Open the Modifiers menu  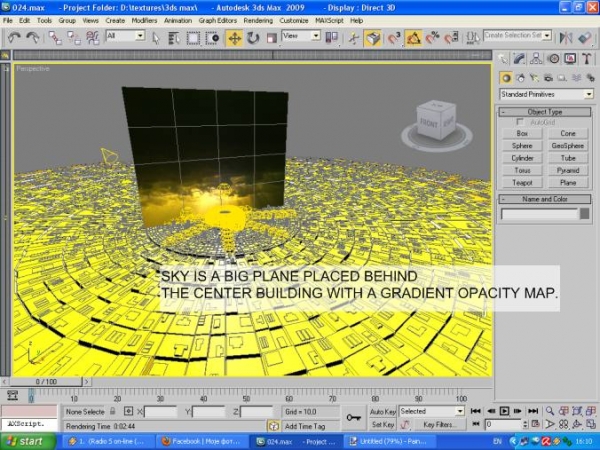pos(144,21)
